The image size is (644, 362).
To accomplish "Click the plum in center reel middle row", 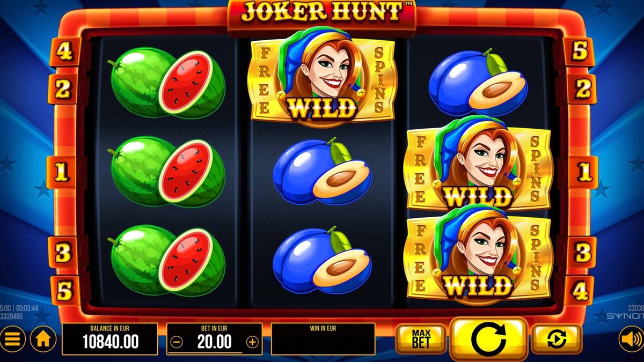I will pos(321,172).
